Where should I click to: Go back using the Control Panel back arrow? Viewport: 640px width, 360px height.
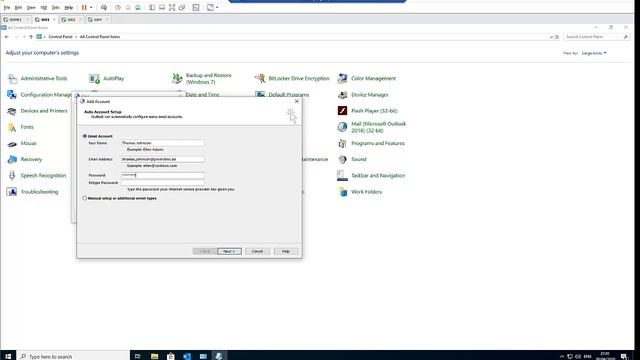click(x=7, y=37)
